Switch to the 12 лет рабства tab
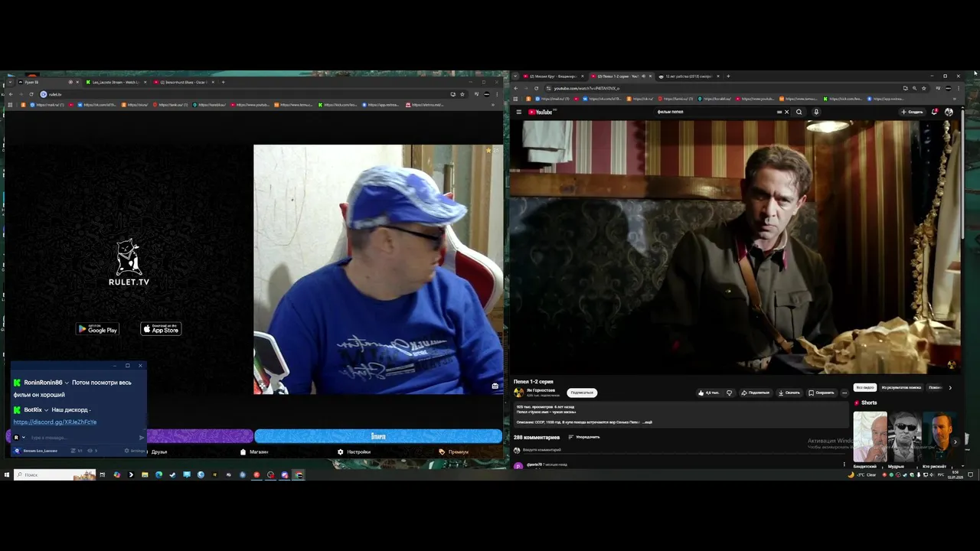 tap(688, 77)
